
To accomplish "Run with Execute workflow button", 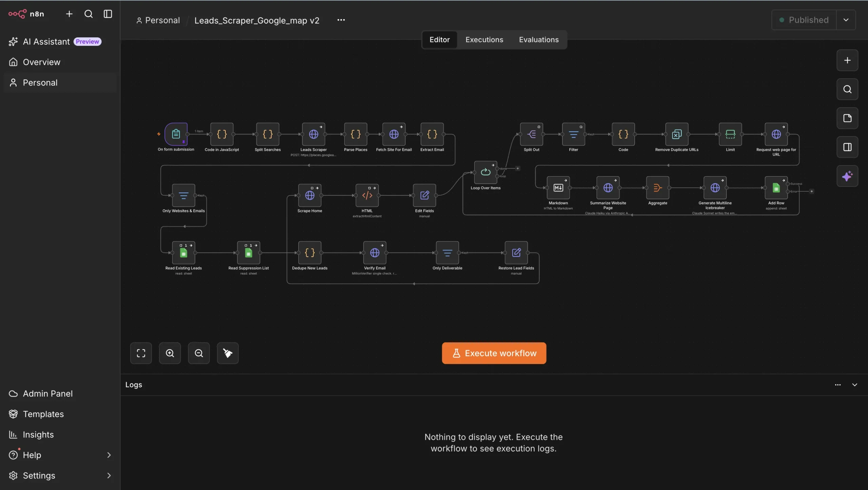I will (x=494, y=353).
